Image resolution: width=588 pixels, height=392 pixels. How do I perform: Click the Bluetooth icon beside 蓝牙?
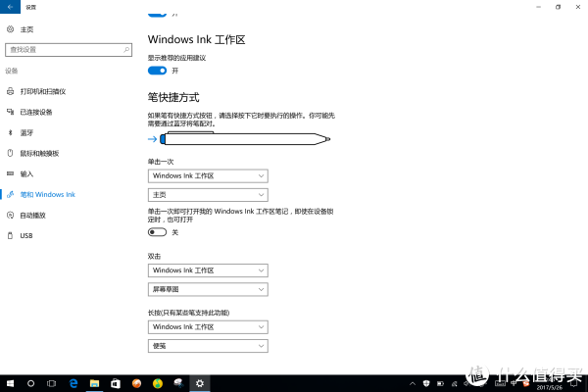(11, 132)
